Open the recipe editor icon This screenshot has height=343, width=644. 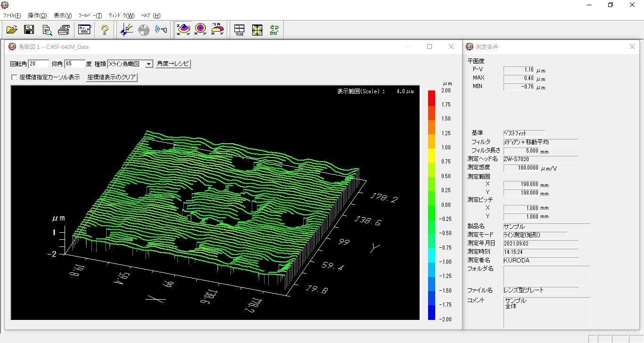point(84,30)
